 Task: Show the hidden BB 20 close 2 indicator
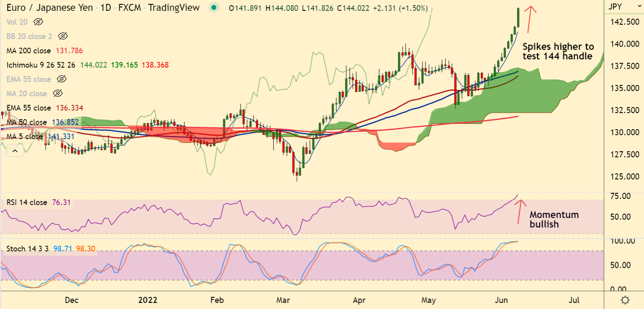[x=63, y=36]
